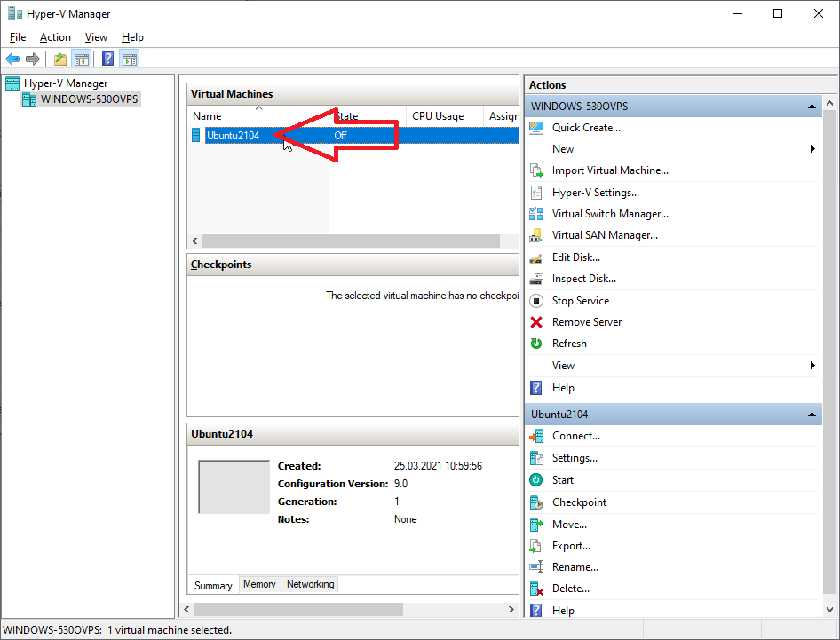Click the Virtual Machines list horizontal scrollbar
The width and height of the screenshot is (840, 640).
pos(351,241)
